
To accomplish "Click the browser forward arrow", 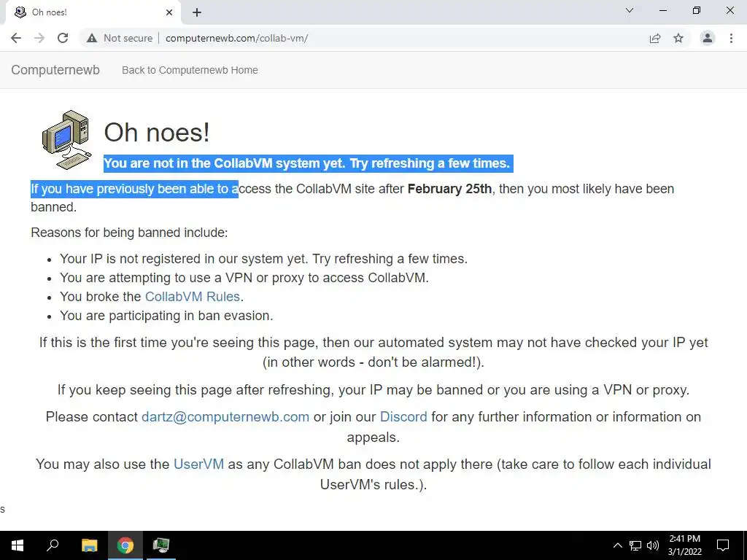I will pos(39,38).
